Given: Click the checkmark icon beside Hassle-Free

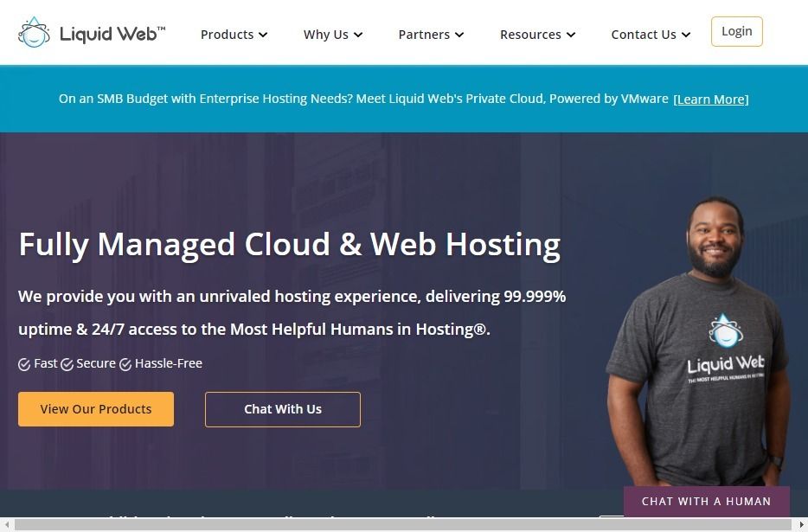Looking at the screenshot, I should pos(125,364).
